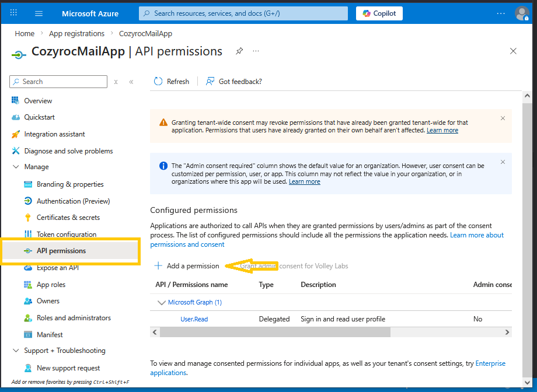Dismiss the tenant-wide consent warning banner
This screenshot has width=537, height=392.
tap(503, 118)
